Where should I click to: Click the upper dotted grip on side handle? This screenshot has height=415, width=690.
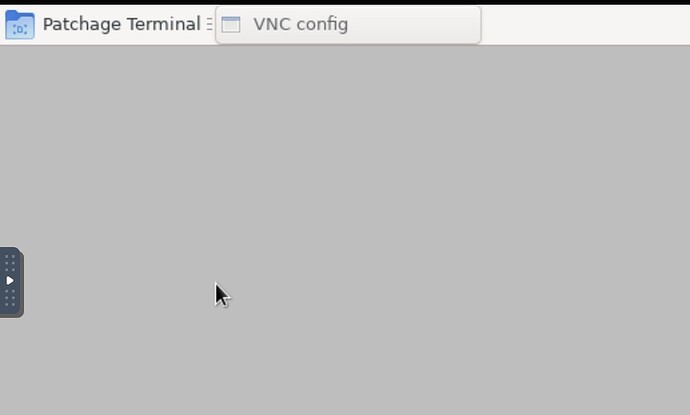[10, 263]
